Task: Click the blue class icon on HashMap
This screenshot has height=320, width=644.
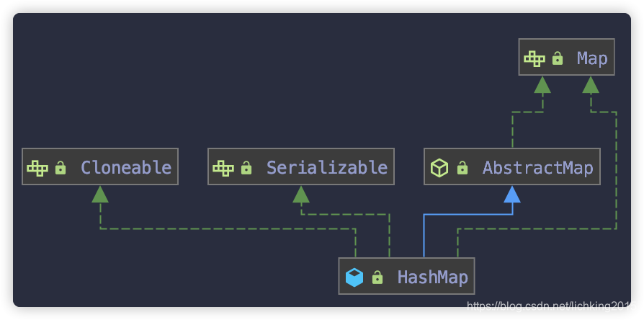Action: click(x=354, y=277)
